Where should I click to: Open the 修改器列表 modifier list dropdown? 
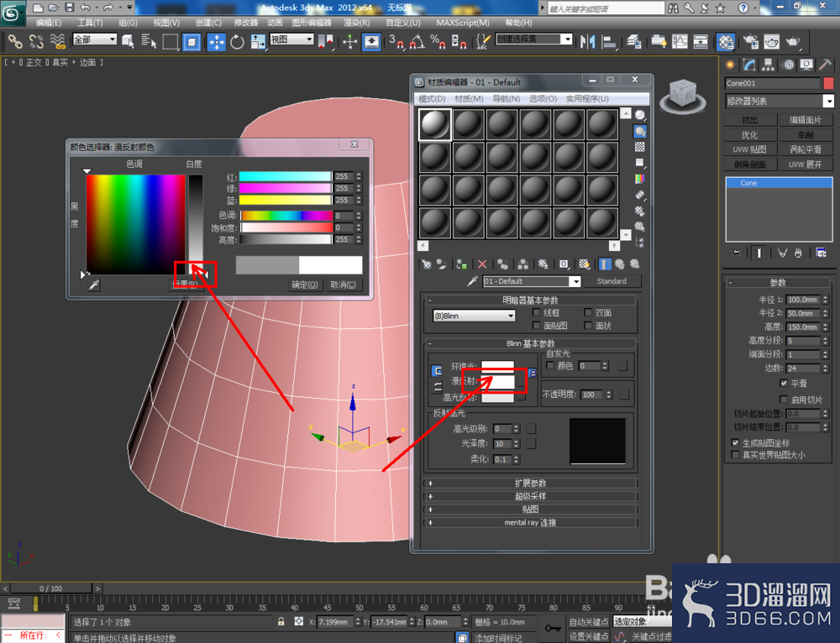coord(780,101)
